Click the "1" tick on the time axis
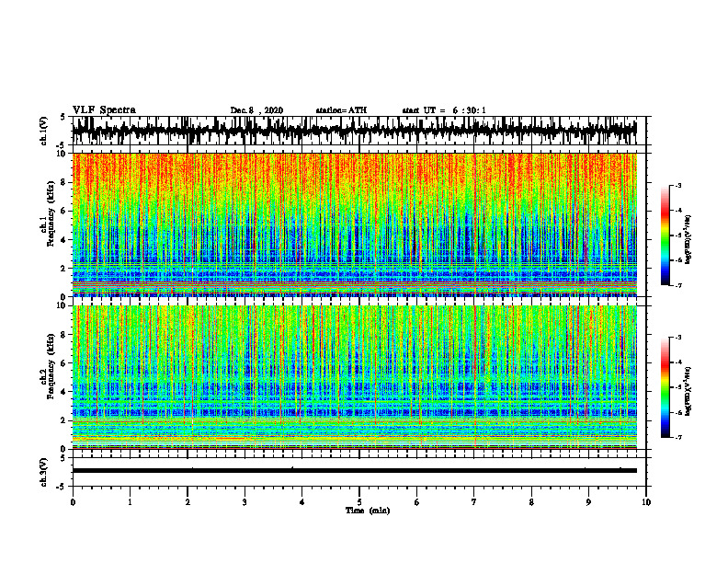The width and height of the screenshot is (728, 563). coord(130,502)
